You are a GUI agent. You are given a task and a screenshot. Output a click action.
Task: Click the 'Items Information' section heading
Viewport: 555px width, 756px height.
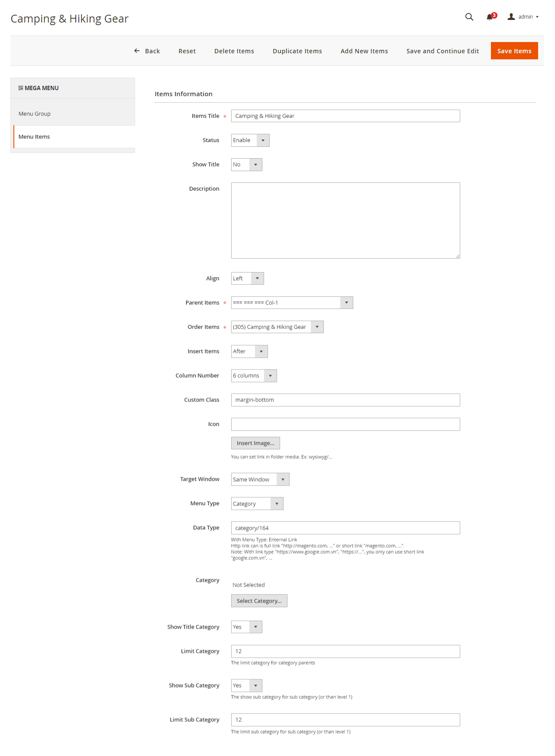click(184, 94)
